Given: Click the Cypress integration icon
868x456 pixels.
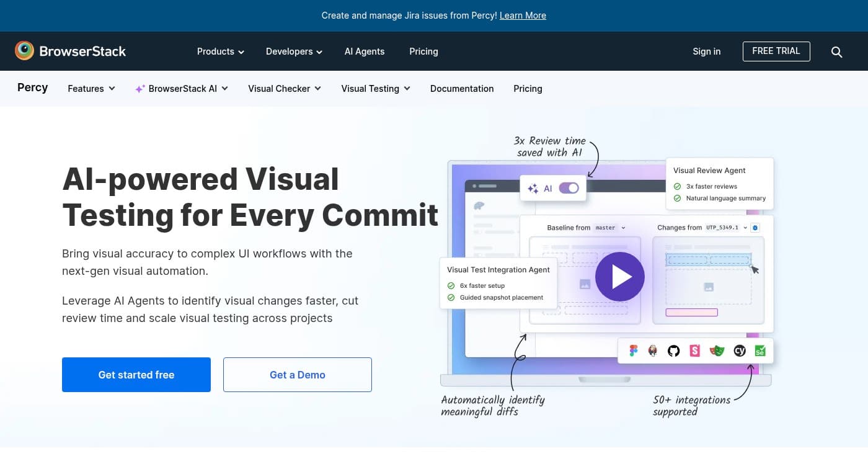Looking at the screenshot, I should [x=739, y=351].
